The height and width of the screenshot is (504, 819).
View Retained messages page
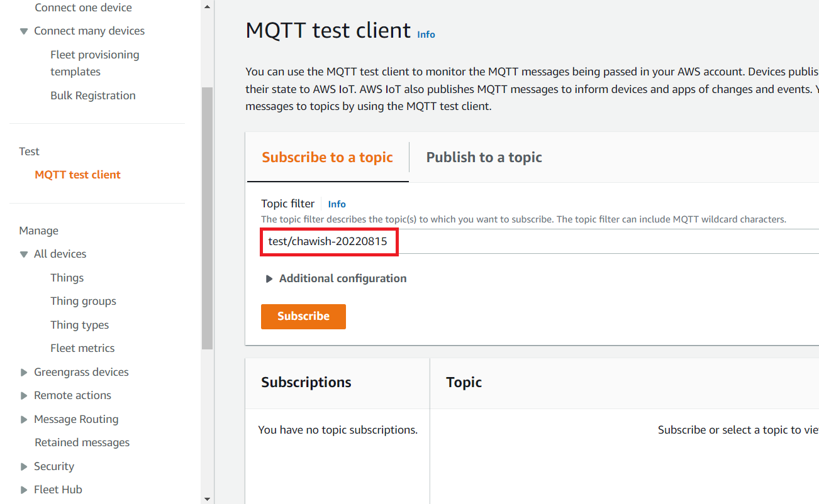[x=82, y=442]
